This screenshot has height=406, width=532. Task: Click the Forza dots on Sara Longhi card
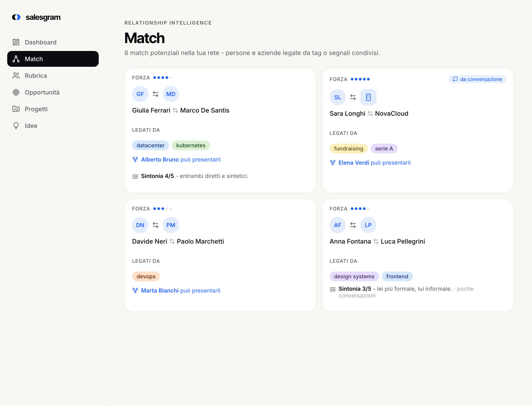coord(360,79)
